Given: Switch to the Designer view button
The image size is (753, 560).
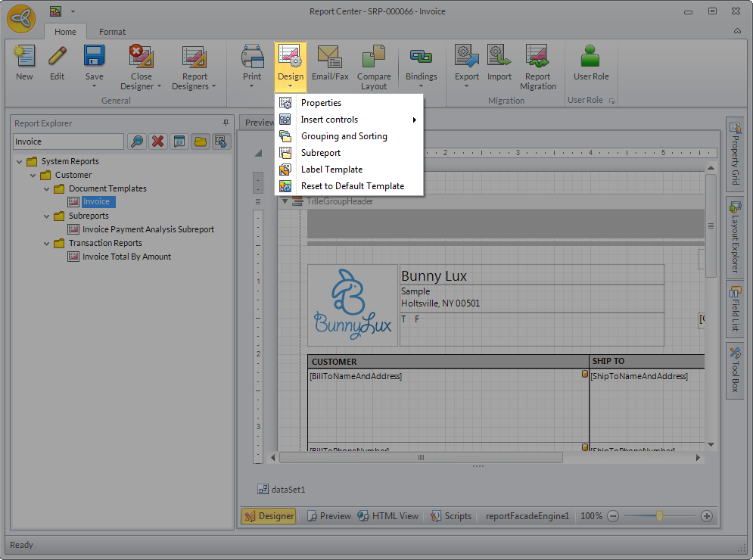Looking at the screenshot, I should click(269, 516).
